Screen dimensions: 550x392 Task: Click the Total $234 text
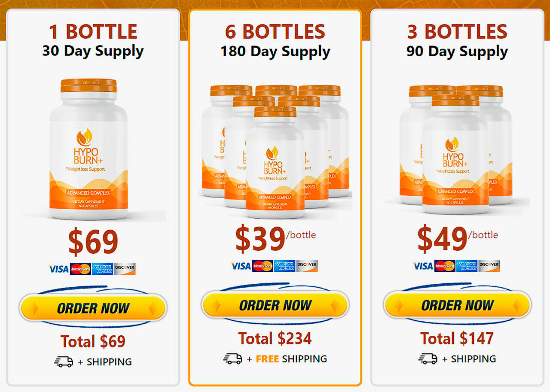click(x=275, y=338)
